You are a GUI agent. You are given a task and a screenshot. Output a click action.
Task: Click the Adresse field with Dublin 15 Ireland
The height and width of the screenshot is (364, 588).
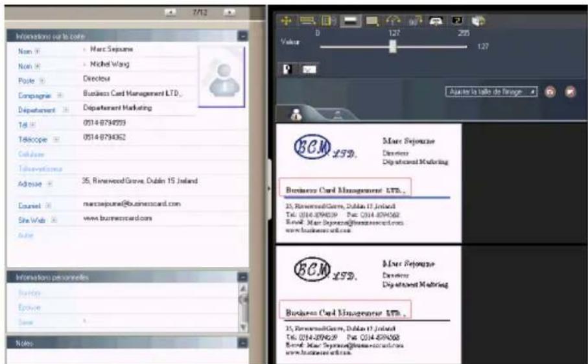tap(139, 181)
